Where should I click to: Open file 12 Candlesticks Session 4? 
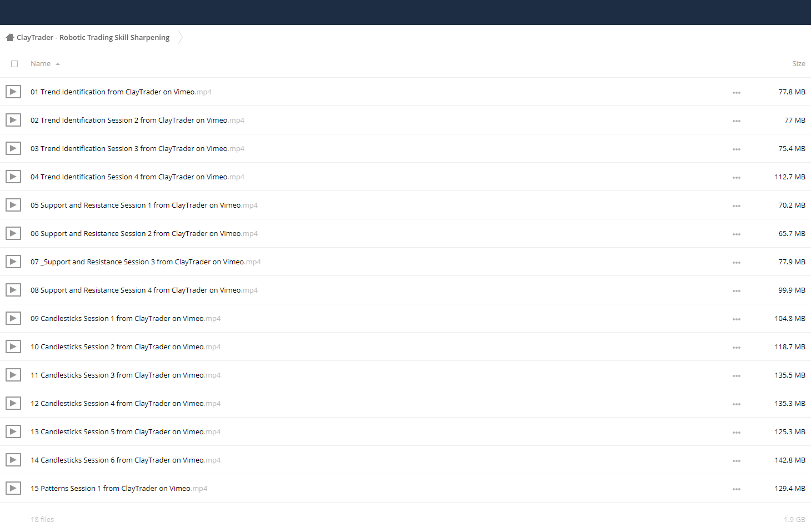(x=126, y=404)
